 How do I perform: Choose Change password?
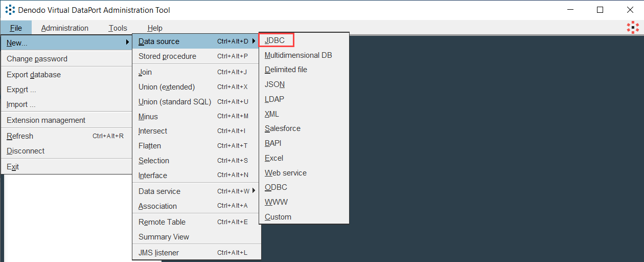(x=66, y=59)
